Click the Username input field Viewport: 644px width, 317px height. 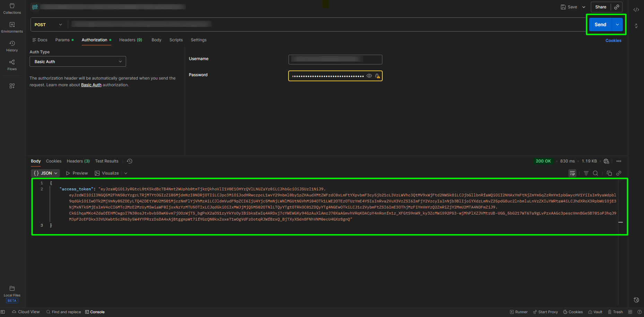(335, 60)
